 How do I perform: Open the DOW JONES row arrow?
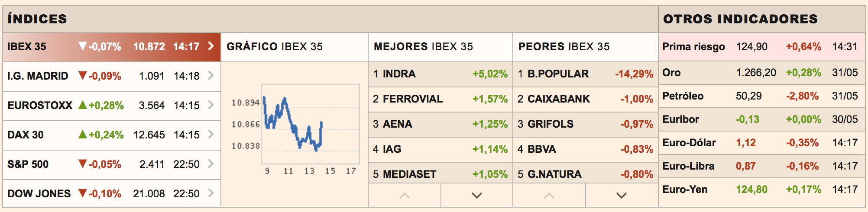coord(211,193)
